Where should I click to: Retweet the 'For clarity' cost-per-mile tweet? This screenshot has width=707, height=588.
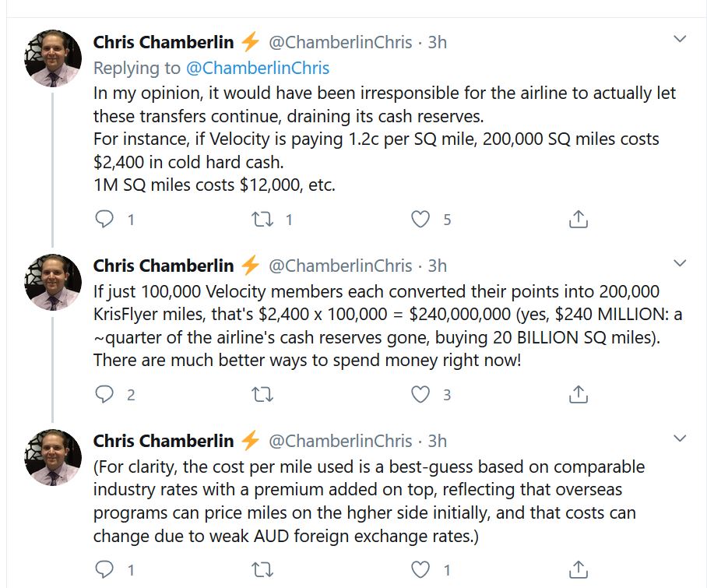[x=263, y=569]
